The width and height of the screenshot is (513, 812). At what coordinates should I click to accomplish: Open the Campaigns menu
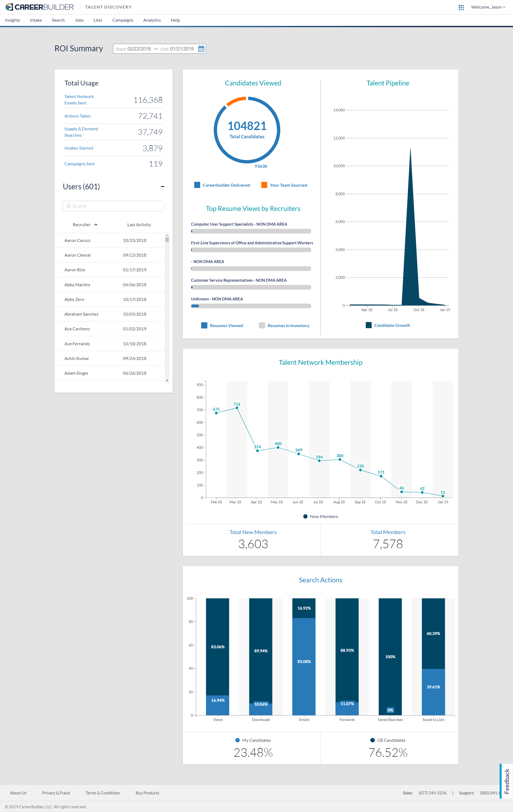(123, 20)
